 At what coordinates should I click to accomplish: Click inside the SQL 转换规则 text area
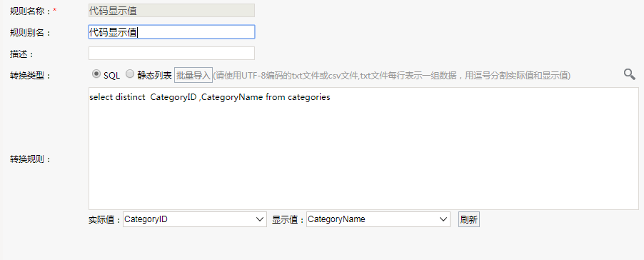pos(363,149)
